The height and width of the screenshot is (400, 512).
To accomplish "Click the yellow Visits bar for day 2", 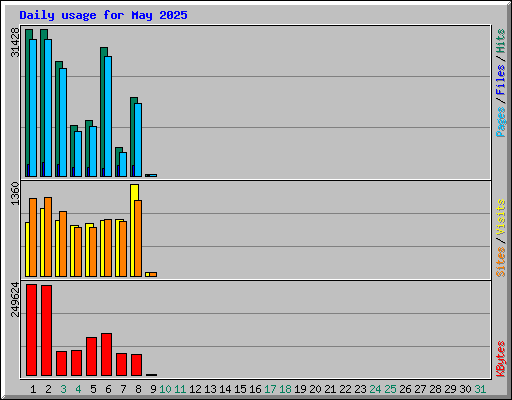I will (x=42, y=242).
